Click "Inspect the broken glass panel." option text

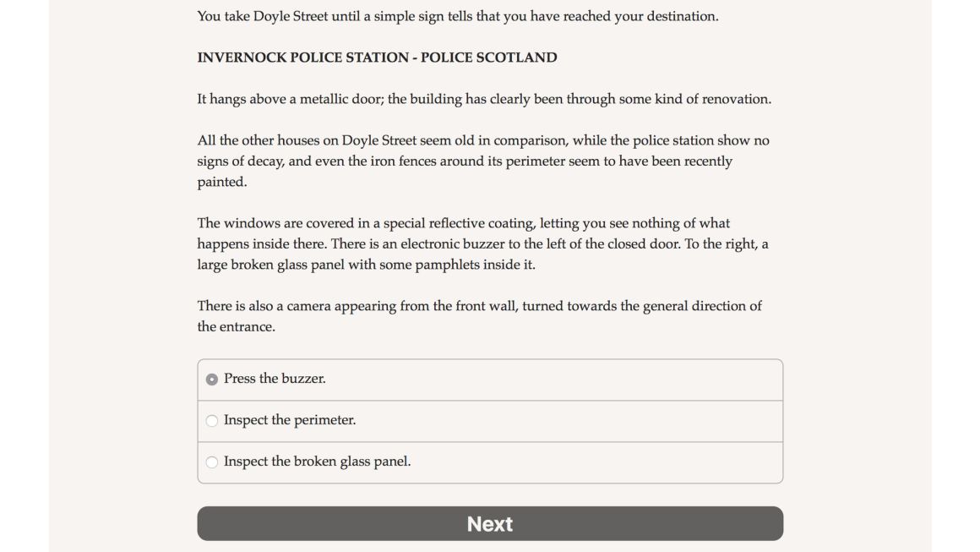317,462
